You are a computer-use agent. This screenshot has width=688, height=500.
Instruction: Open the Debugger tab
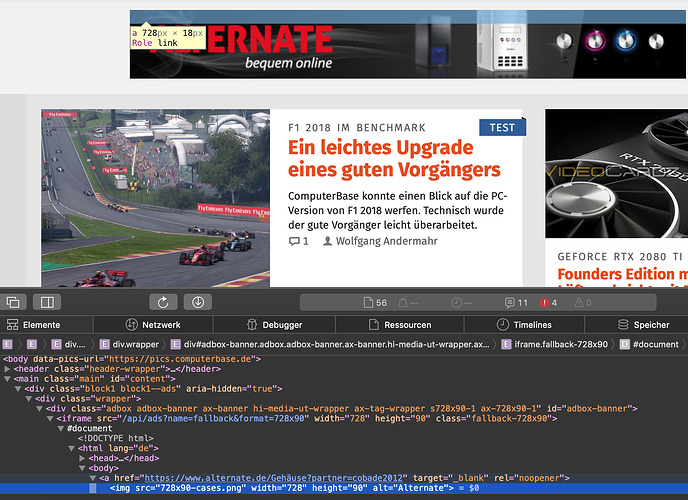tap(274, 325)
